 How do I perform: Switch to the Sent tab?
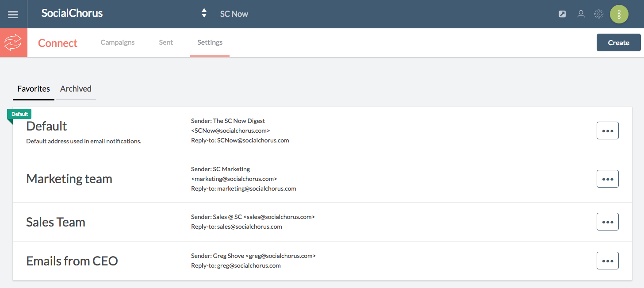click(x=166, y=42)
